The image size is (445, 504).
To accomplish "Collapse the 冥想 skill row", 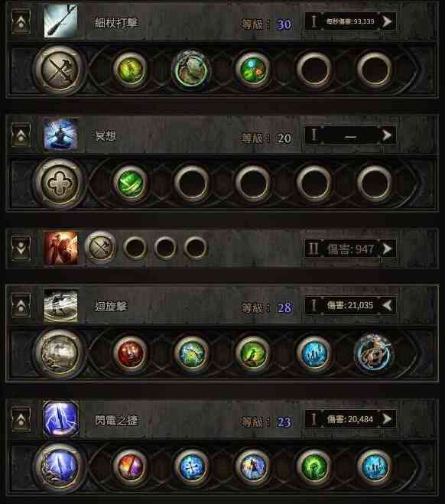I will 21,135.
